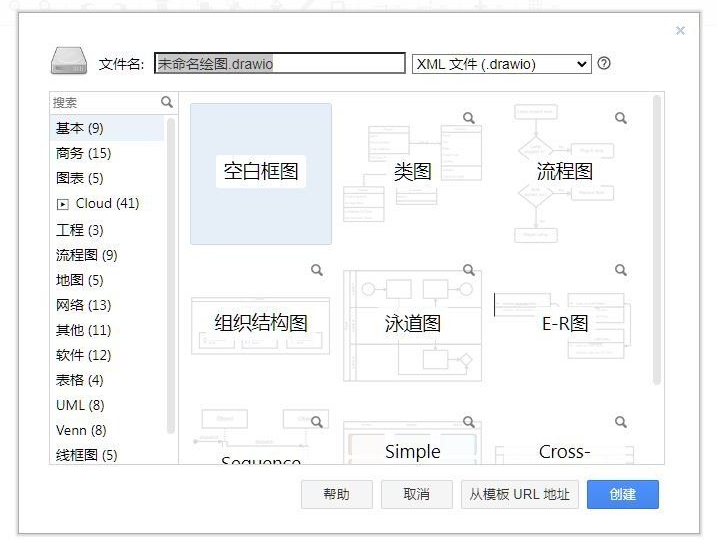The height and width of the screenshot is (546, 717).
Task: Preview the 组织结构图 template with magnifier
Action: pyautogui.click(x=317, y=270)
